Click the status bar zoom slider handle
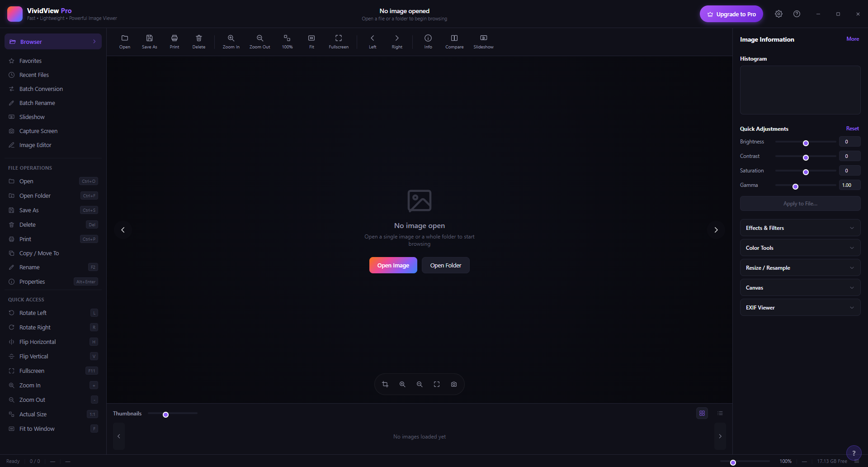The width and height of the screenshot is (868, 467). point(733,462)
